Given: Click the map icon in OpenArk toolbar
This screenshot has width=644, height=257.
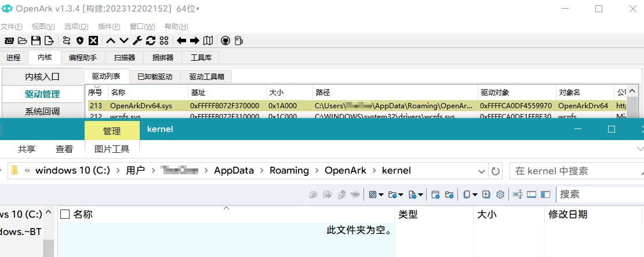Looking at the screenshot, I should 208,41.
